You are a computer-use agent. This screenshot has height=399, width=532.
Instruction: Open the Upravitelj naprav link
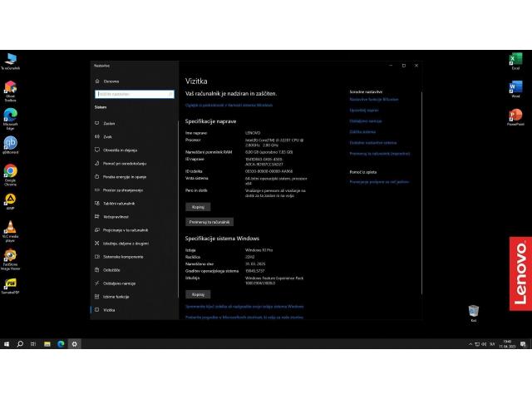pos(364,111)
